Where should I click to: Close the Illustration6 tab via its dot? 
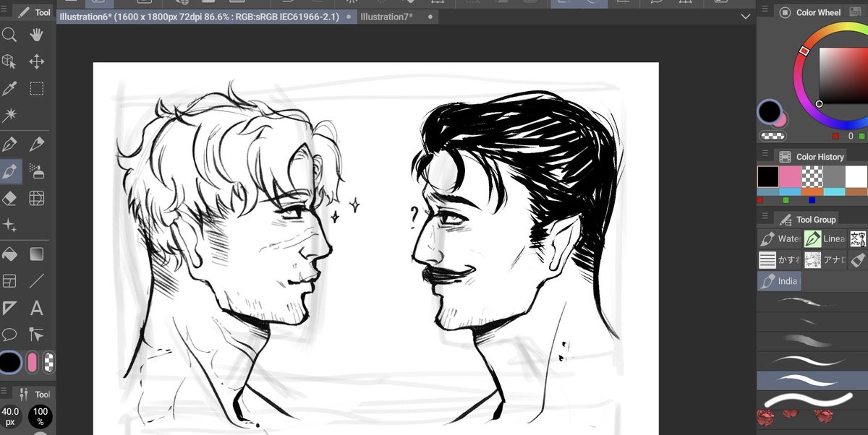tap(349, 16)
